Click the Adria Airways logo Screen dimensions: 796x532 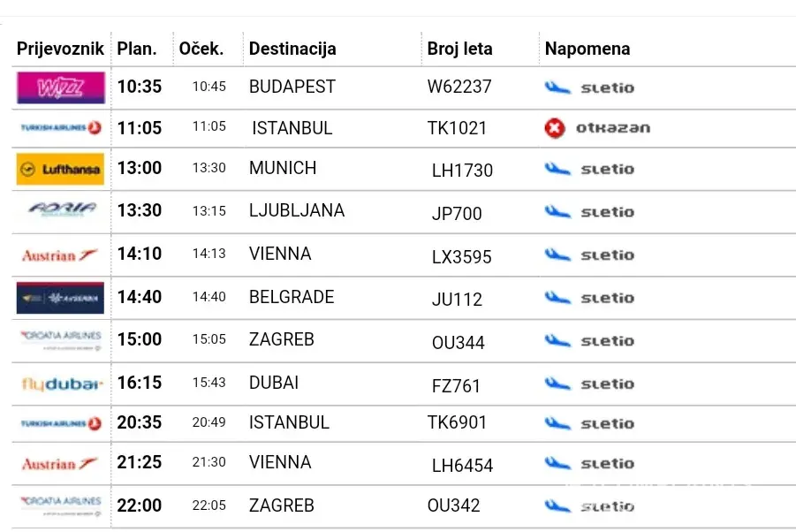pyautogui.click(x=60, y=209)
